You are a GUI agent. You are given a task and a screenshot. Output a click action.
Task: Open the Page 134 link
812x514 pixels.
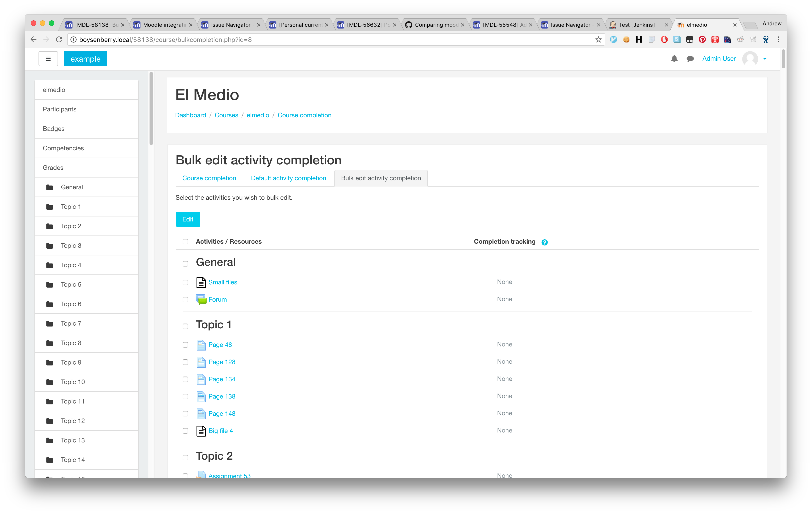[222, 379]
